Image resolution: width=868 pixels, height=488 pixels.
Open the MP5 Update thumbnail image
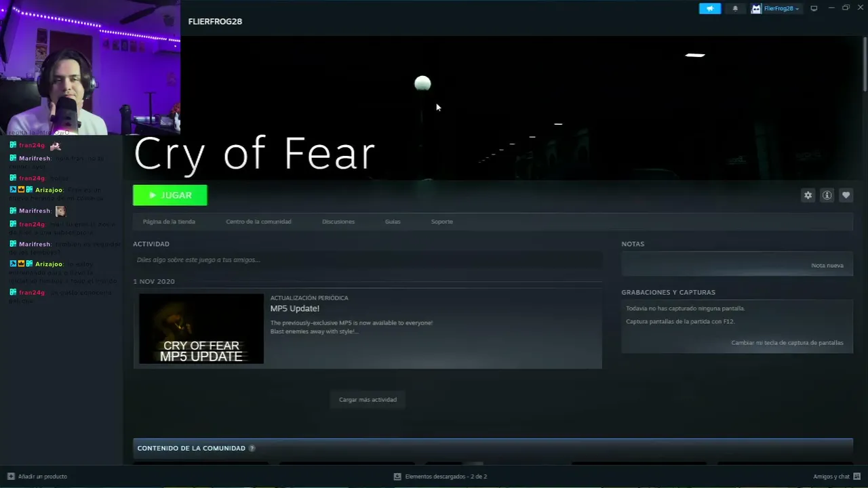pos(201,329)
